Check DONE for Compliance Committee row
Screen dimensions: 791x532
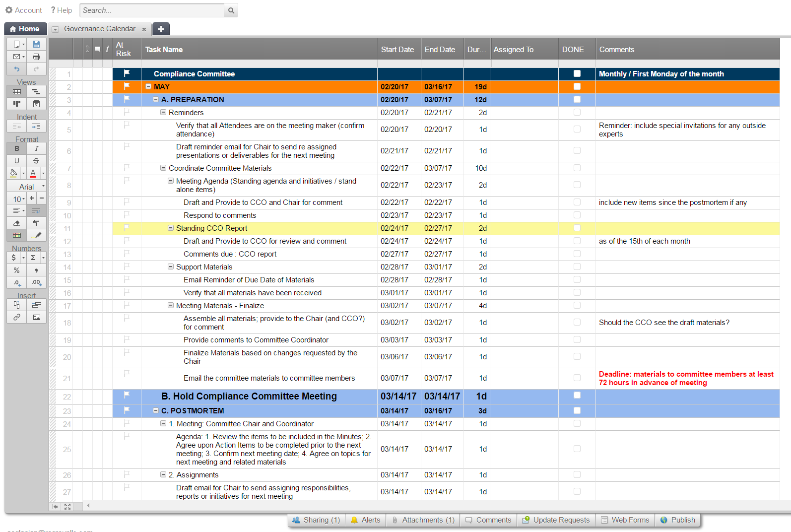(577, 73)
